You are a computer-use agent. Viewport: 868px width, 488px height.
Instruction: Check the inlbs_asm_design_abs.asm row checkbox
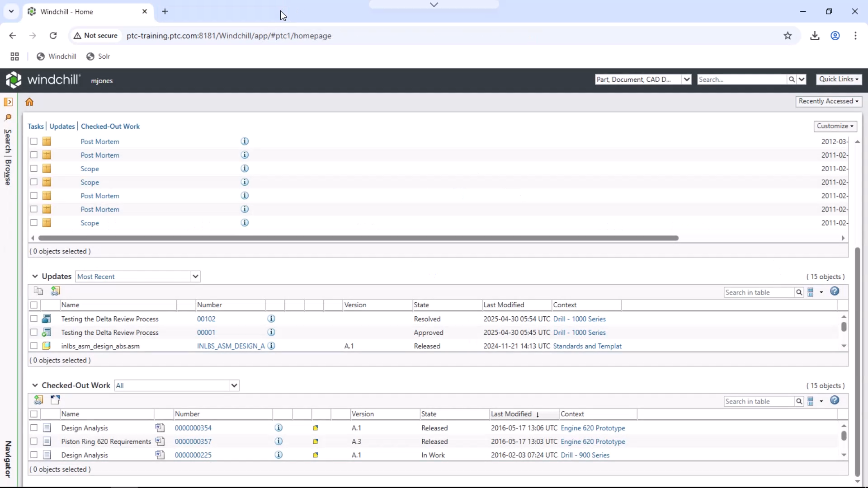click(x=34, y=346)
